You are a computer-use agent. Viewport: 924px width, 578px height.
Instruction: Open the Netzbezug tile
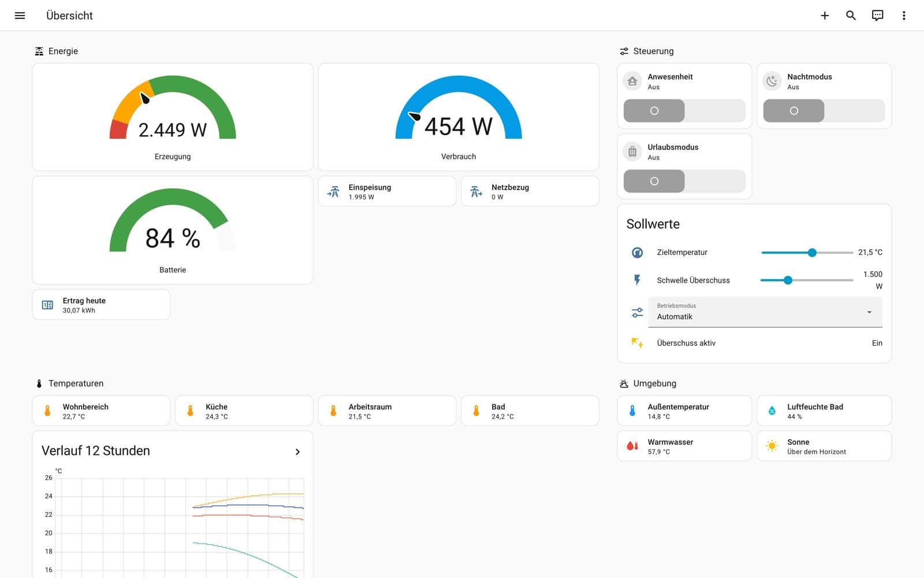tap(530, 191)
